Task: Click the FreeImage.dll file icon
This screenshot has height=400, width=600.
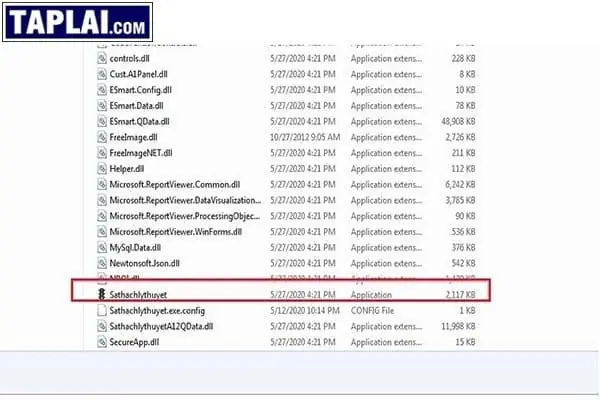Action: point(100,137)
